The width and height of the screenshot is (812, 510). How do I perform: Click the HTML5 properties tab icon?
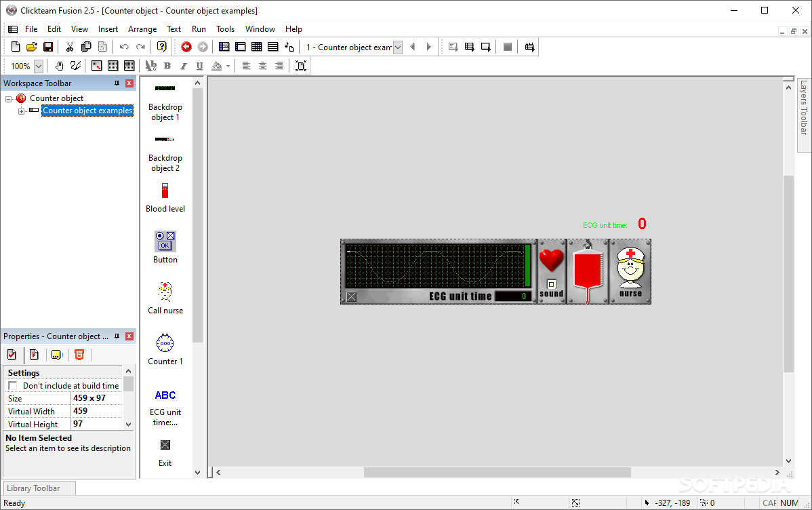click(79, 355)
